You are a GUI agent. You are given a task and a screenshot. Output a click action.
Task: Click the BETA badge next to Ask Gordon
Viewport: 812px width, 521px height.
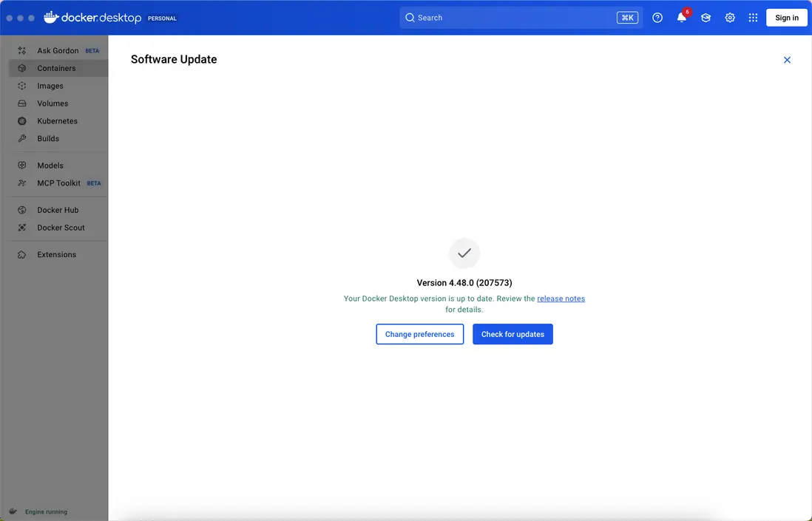tap(92, 51)
